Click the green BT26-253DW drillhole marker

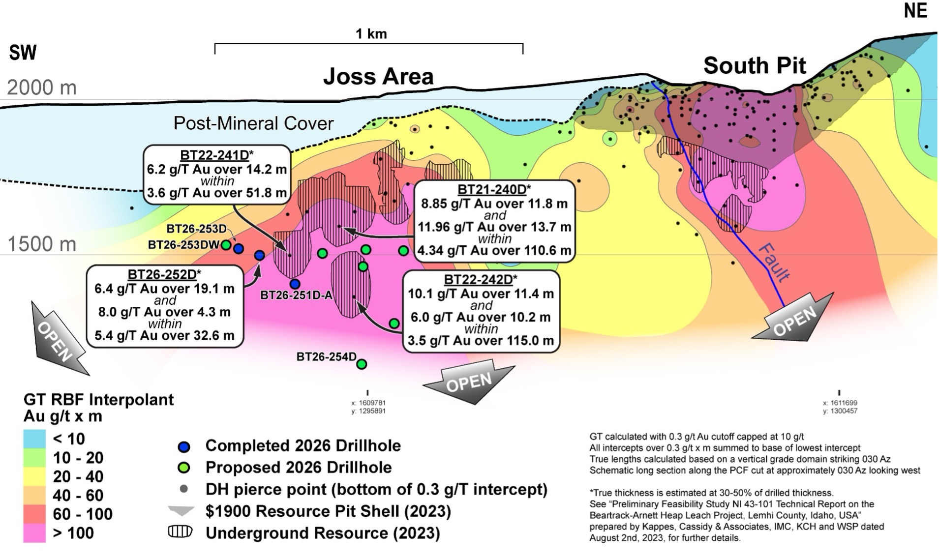pyautogui.click(x=226, y=245)
